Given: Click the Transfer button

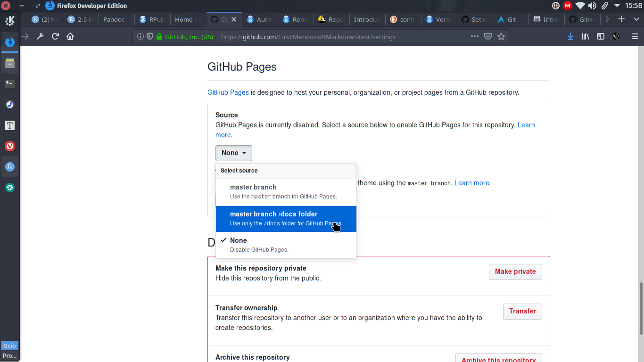Looking at the screenshot, I should click(522, 311).
